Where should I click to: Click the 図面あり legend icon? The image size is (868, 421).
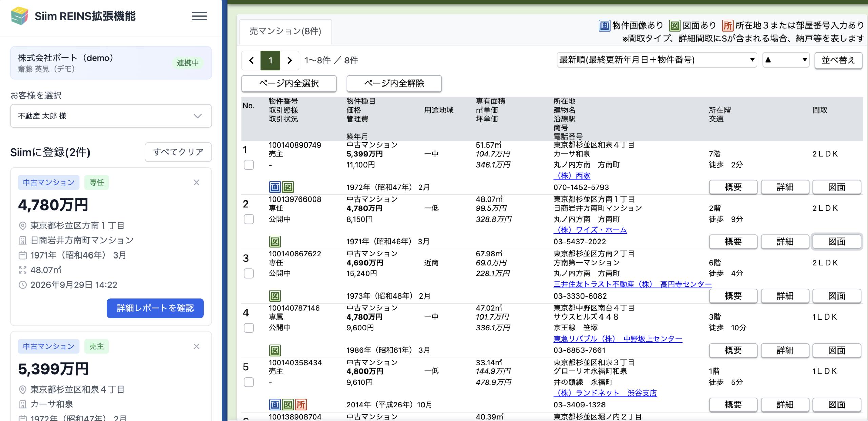coord(675,25)
